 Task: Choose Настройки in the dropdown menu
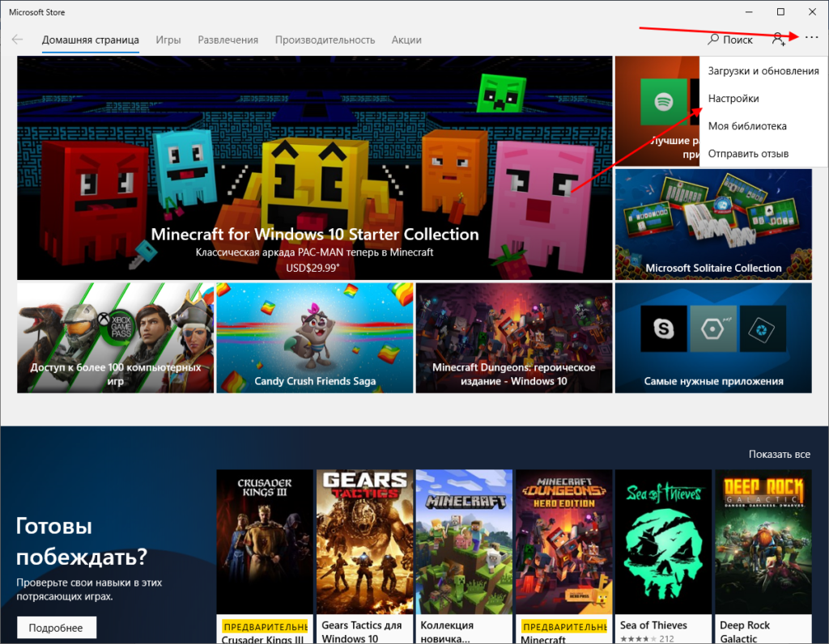(733, 99)
